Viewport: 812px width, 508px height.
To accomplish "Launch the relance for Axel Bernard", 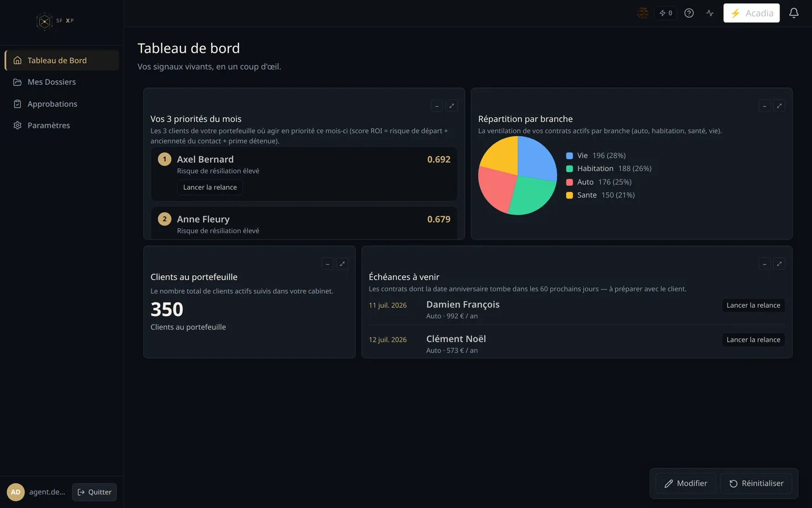I will [x=210, y=187].
